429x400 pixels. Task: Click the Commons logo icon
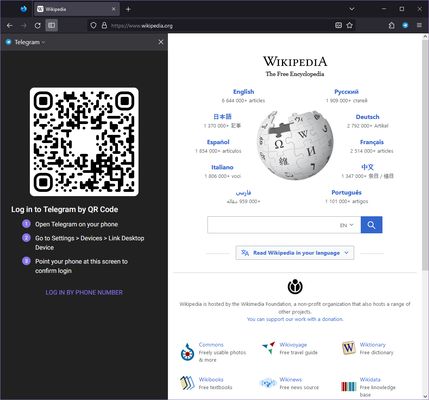(x=187, y=352)
